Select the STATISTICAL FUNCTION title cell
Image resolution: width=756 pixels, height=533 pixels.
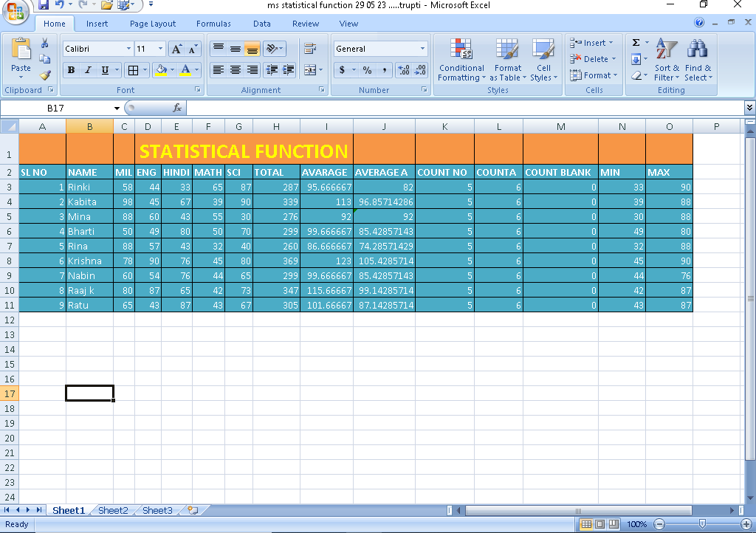pyautogui.click(x=244, y=151)
